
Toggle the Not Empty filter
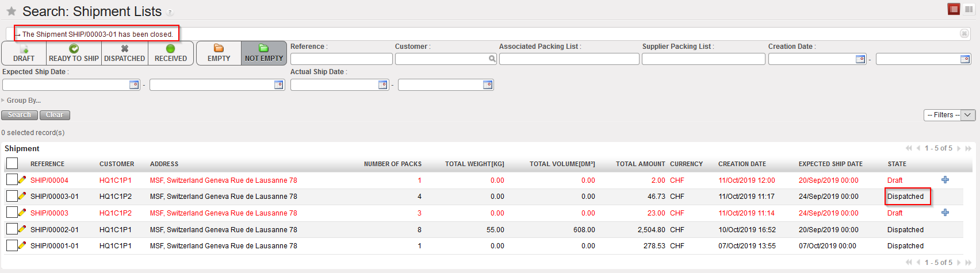pos(264,53)
